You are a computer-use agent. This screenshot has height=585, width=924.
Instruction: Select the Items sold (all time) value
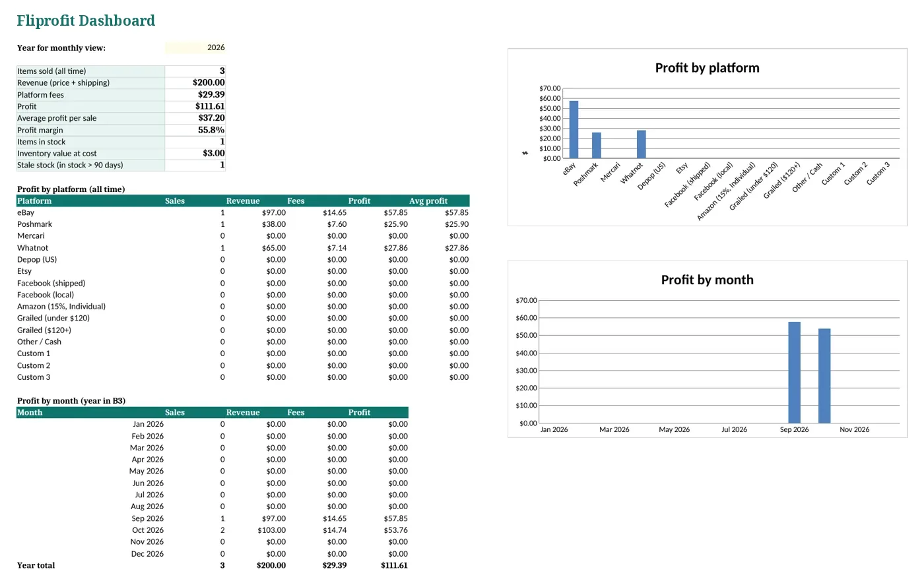pos(195,71)
